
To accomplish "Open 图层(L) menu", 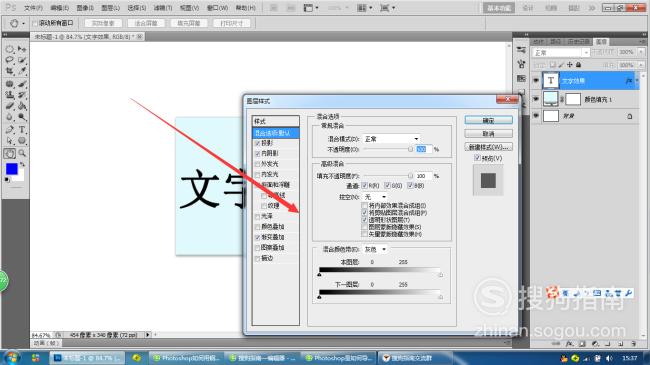I will 110,8.
